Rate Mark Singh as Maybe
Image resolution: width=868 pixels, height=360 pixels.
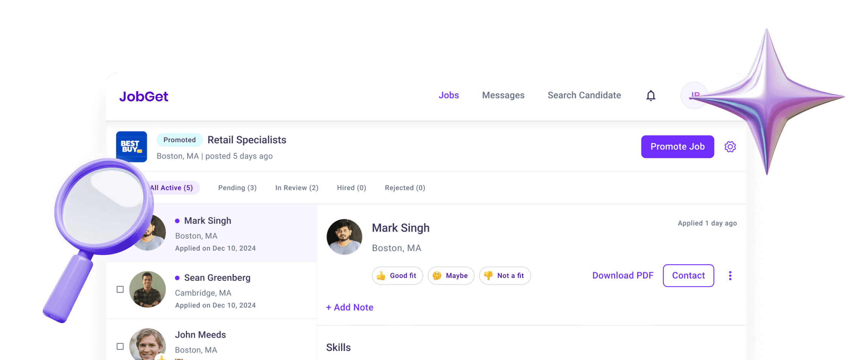pos(451,275)
